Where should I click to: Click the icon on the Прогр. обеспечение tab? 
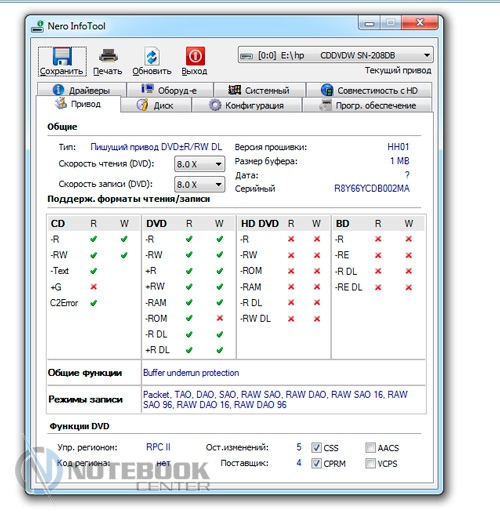click(x=325, y=105)
